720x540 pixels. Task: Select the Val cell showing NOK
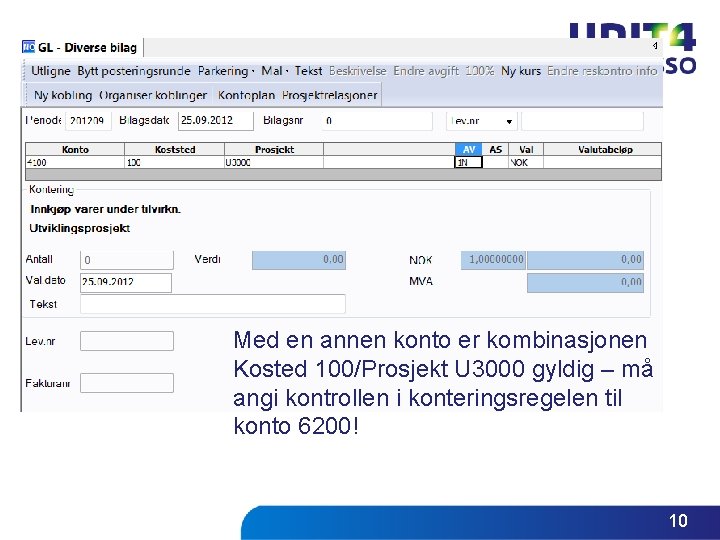click(x=526, y=163)
